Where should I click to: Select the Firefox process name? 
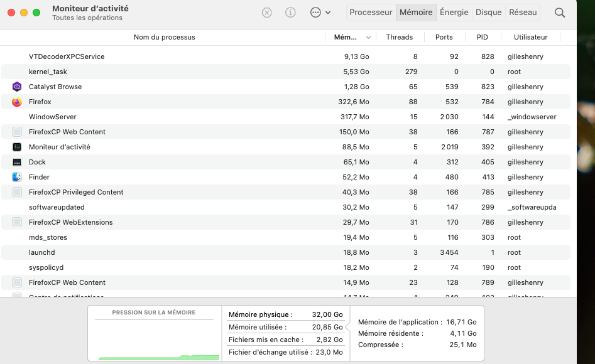click(40, 102)
